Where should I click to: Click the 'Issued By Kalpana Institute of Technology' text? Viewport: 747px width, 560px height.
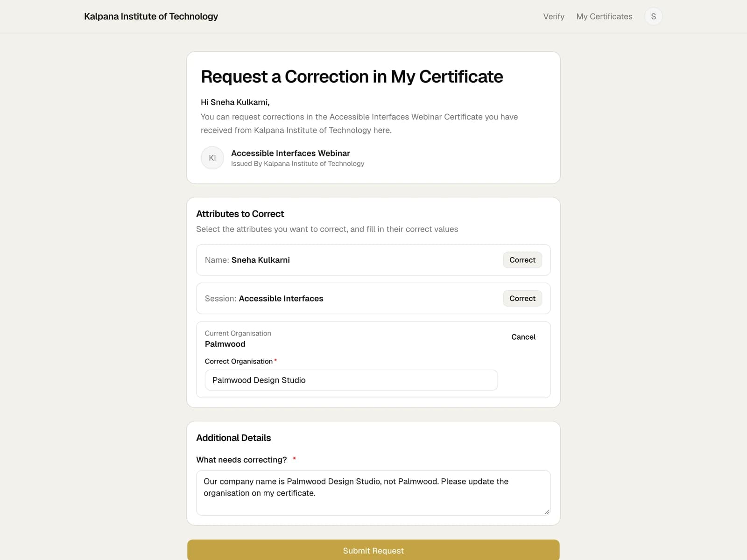click(297, 164)
